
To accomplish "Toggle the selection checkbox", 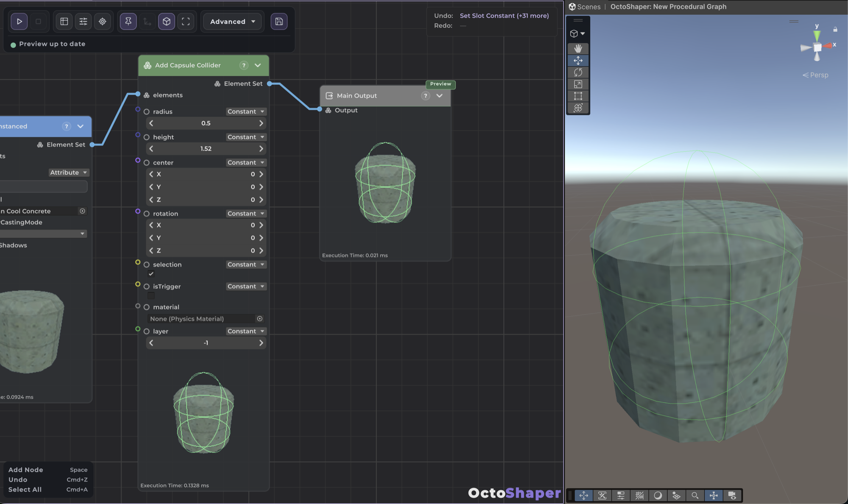I will [151, 274].
